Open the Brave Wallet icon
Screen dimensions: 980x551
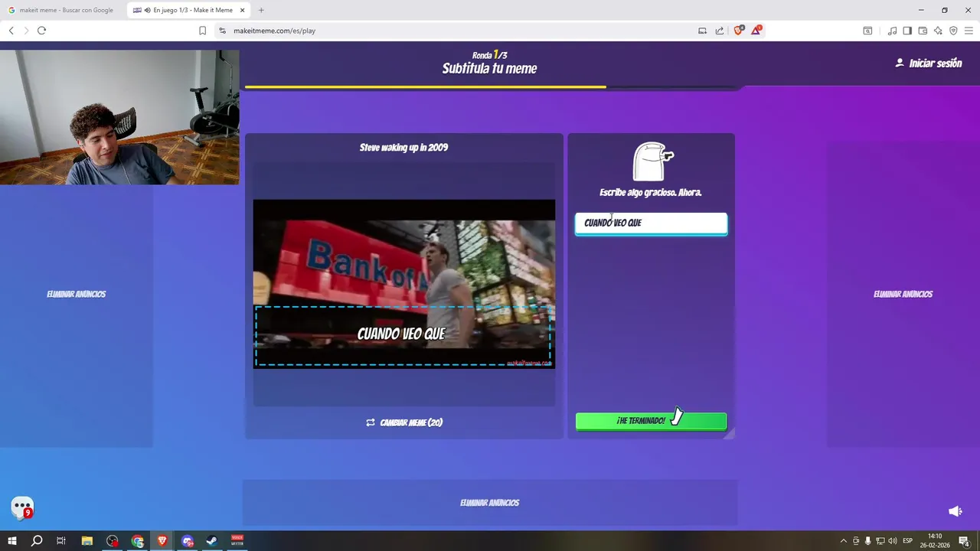click(x=923, y=31)
